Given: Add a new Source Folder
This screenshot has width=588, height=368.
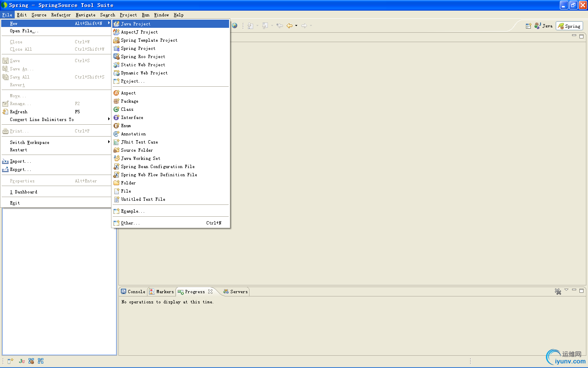Looking at the screenshot, I should 171,150.
